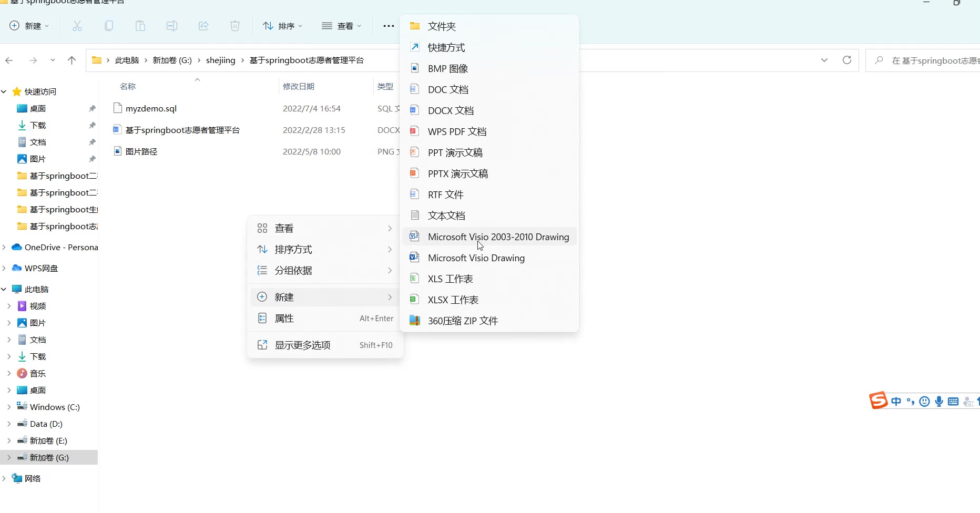Click the share icon in toolbar
The height and width of the screenshot is (513, 980).
[203, 26]
